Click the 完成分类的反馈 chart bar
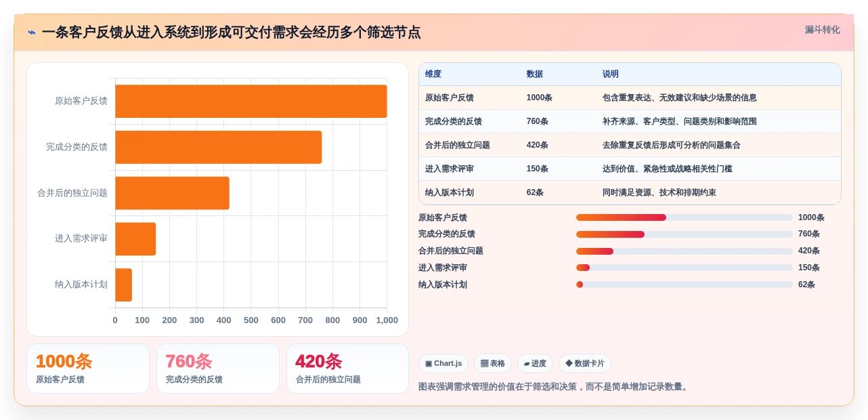 (219, 147)
